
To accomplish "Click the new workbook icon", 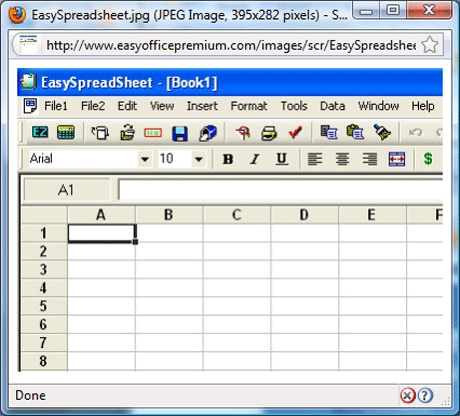I will tap(100, 133).
